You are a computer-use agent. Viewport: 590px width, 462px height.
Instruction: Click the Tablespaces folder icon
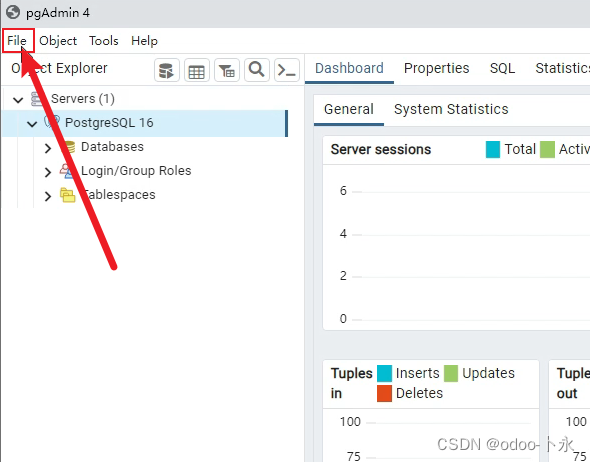coord(68,195)
